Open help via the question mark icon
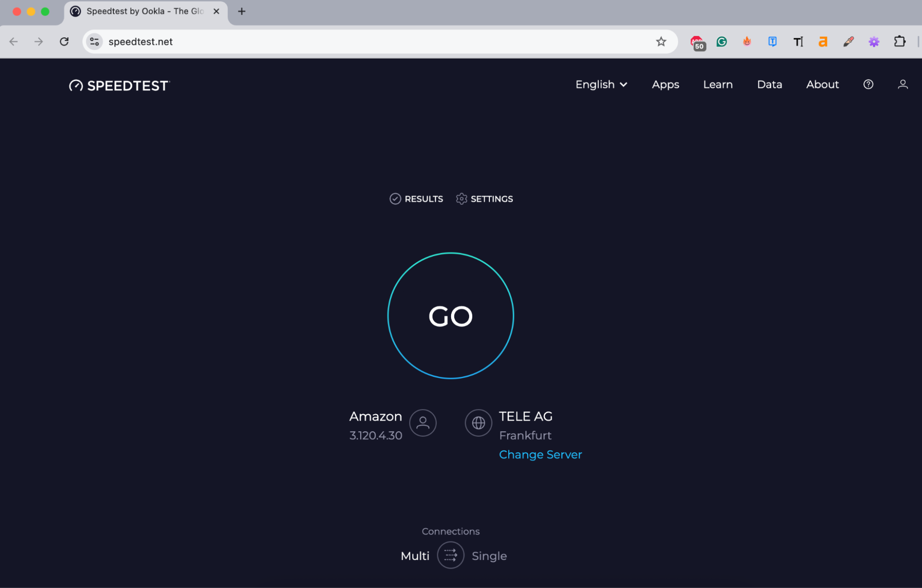Screen dimensions: 922x588 coord(868,84)
